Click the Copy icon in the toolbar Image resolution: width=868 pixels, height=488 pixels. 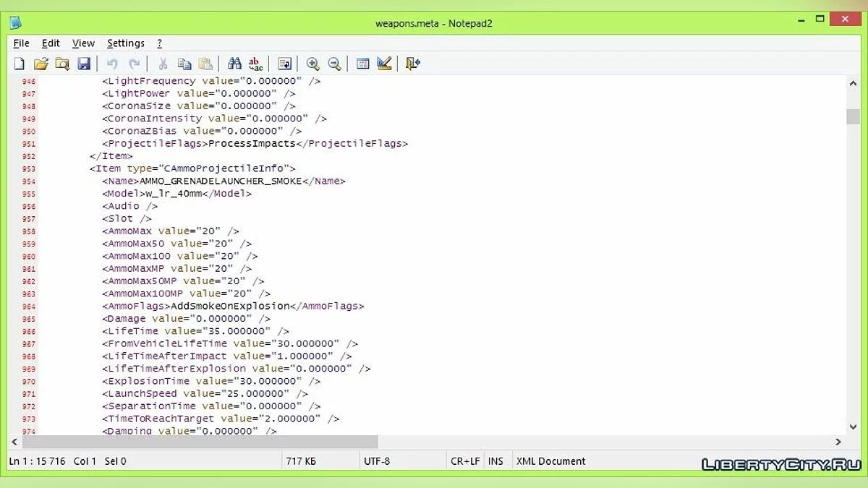(x=184, y=64)
